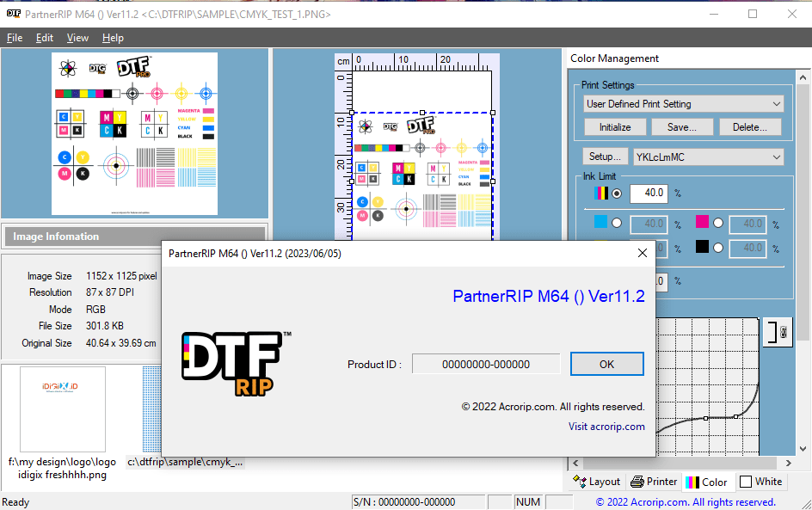
Task: Click the status bar © 2022 Acrorip.com text
Action: 686,501
